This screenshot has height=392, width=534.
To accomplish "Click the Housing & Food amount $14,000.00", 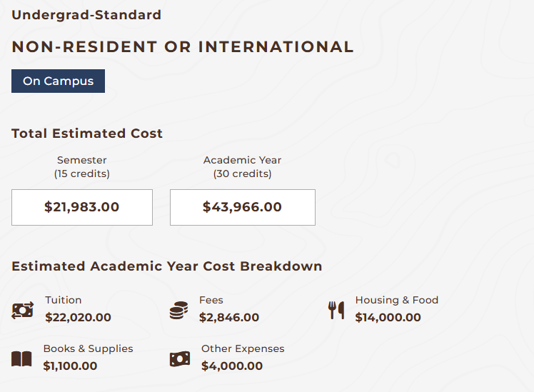I will (388, 318).
